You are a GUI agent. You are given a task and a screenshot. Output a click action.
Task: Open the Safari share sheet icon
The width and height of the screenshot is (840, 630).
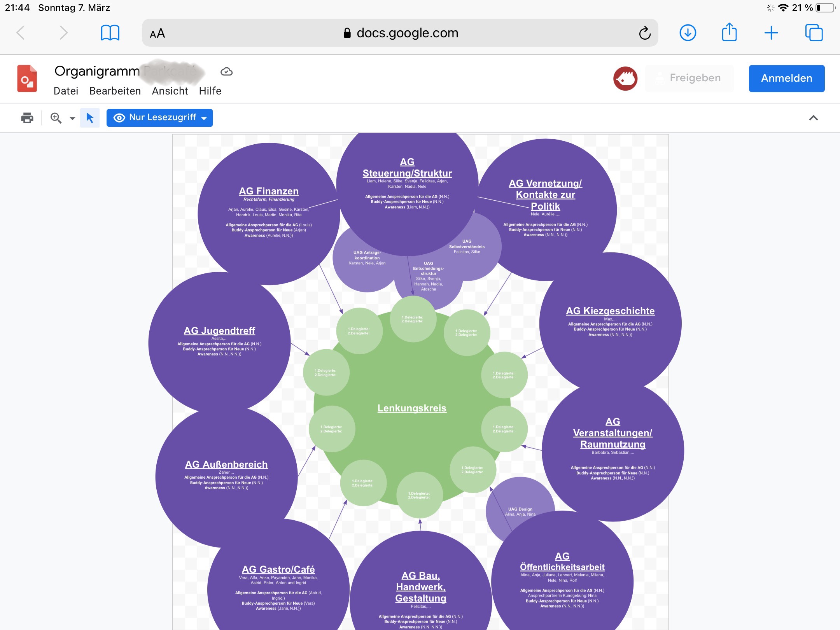pos(729,32)
